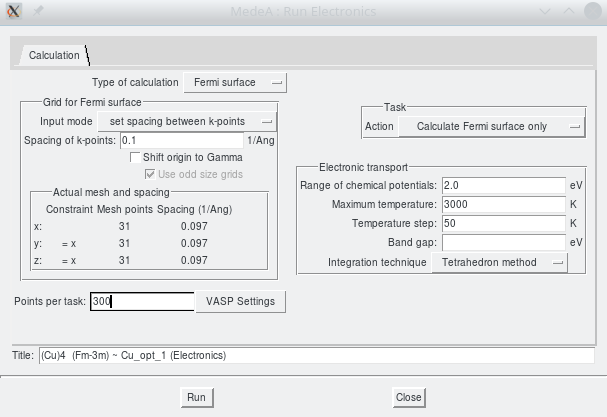Image resolution: width=607 pixels, height=417 pixels.
Task: Toggle Use odd size grids checkbox
Action: pos(150,174)
